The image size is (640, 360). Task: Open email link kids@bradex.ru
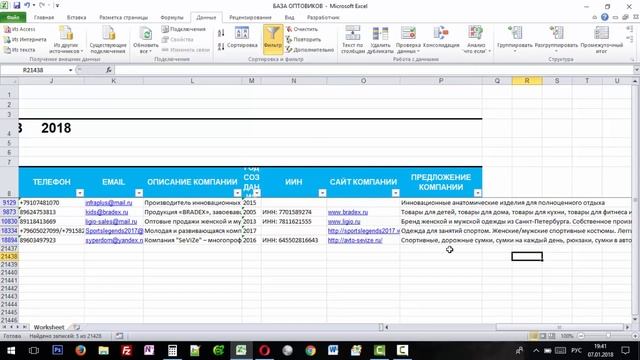(x=107, y=212)
